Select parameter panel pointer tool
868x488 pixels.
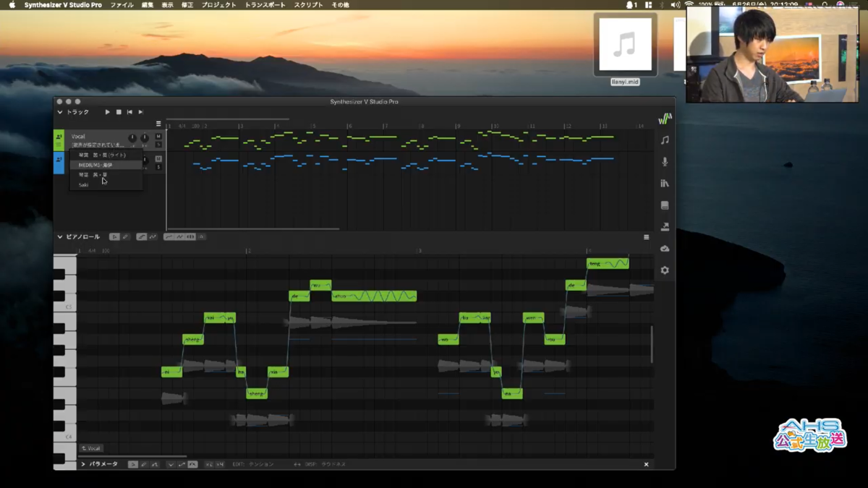tap(133, 464)
